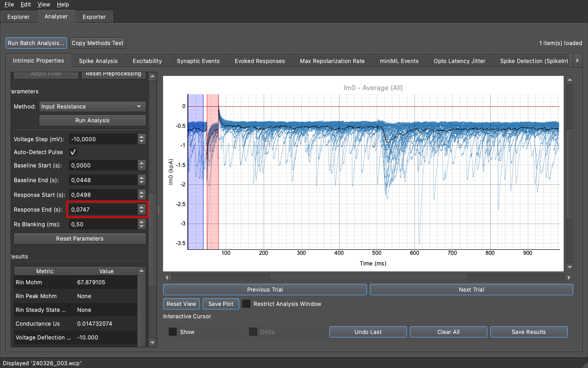Click the Baseline Start input field
This screenshot has height=368, width=588.
(103, 165)
